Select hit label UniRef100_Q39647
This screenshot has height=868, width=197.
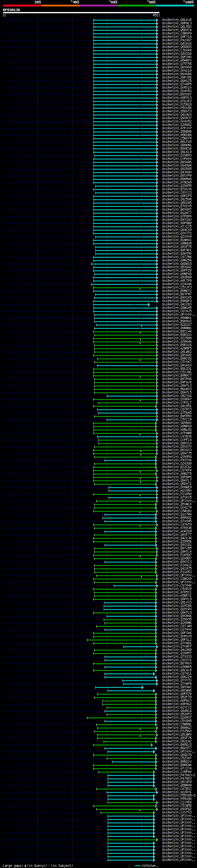(177, 399)
